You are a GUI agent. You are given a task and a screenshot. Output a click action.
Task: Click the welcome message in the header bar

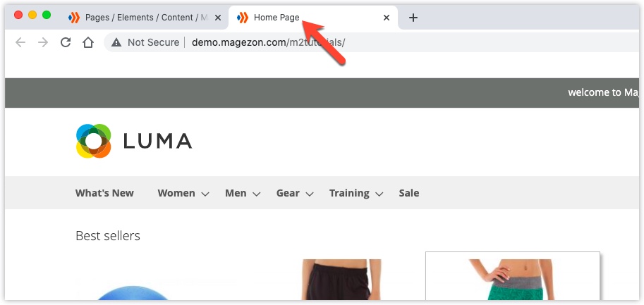point(603,93)
